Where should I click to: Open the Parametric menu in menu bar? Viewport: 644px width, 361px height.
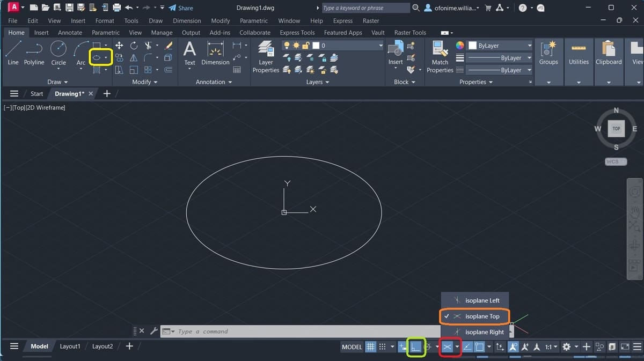254,21
